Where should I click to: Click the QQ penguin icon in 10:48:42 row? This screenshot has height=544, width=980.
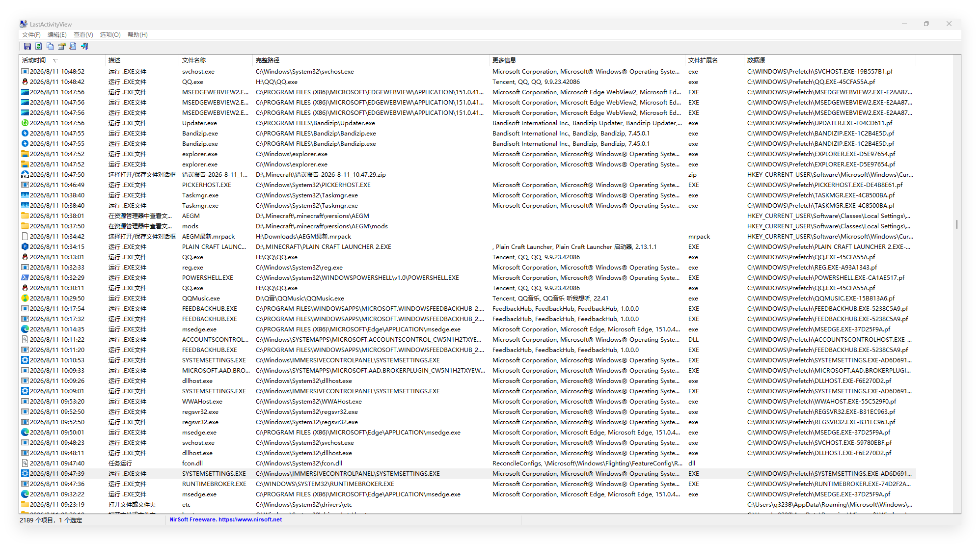click(25, 82)
